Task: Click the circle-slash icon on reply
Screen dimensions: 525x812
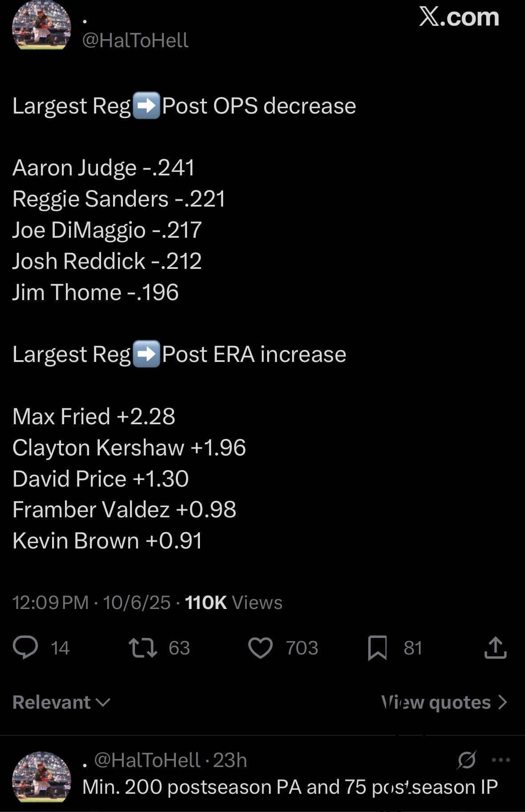Action: pyautogui.click(x=466, y=760)
